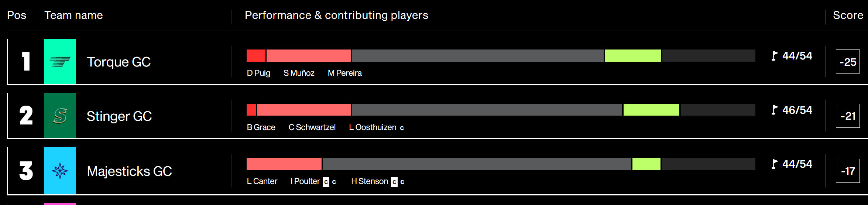Click the Torque GC team logo

(60, 61)
